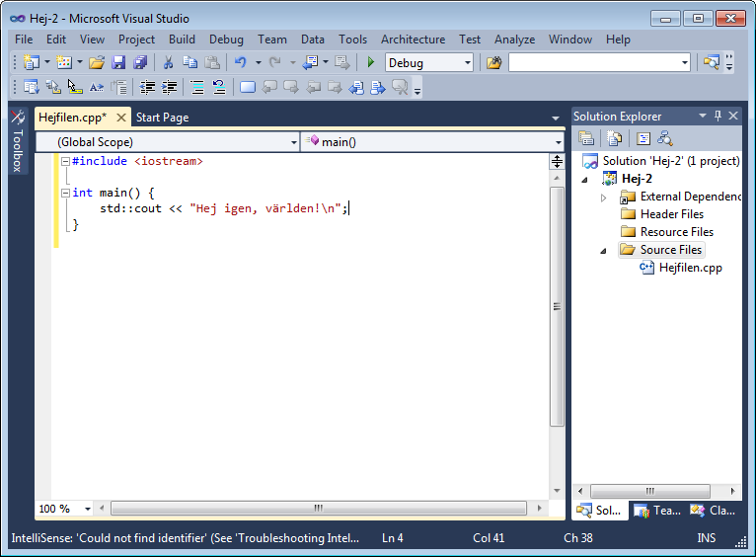
Task: Switch to the Start Page tab
Action: 163,118
